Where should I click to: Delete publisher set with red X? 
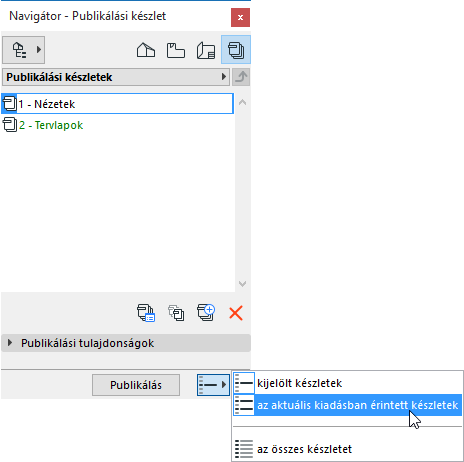(x=236, y=313)
